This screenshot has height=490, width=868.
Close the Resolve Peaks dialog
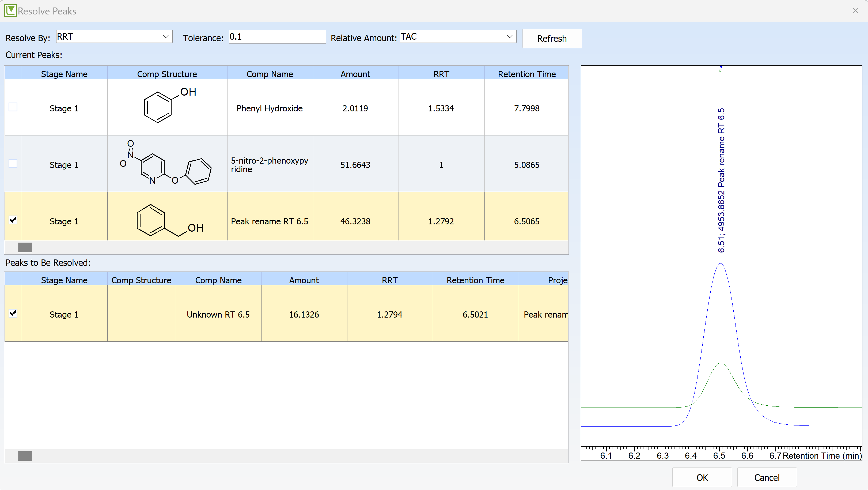pos(855,10)
